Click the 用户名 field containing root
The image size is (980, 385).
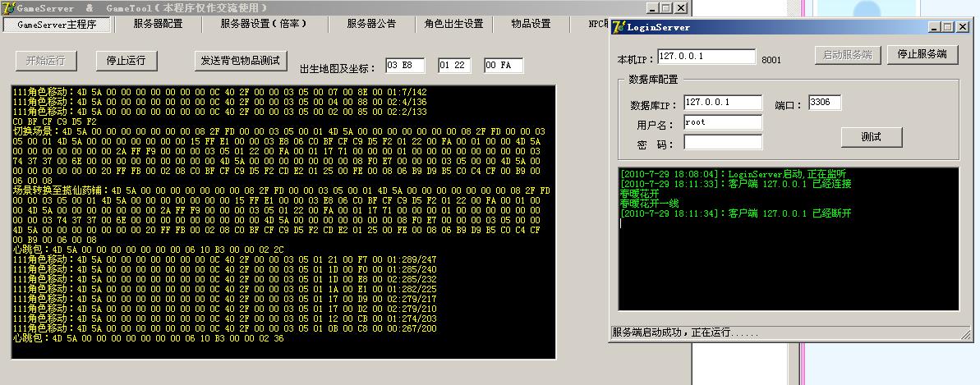pyautogui.click(x=722, y=123)
